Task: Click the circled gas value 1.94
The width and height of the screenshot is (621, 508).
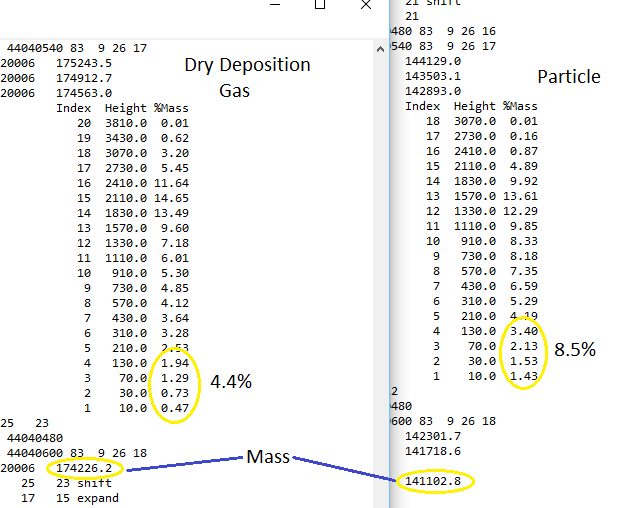Action: click(174, 363)
